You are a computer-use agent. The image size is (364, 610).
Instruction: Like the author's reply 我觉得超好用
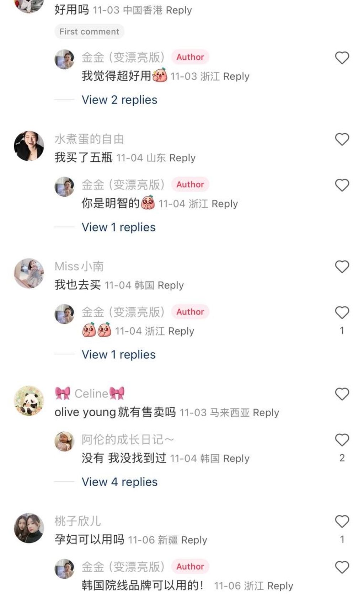click(x=342, y=58)
